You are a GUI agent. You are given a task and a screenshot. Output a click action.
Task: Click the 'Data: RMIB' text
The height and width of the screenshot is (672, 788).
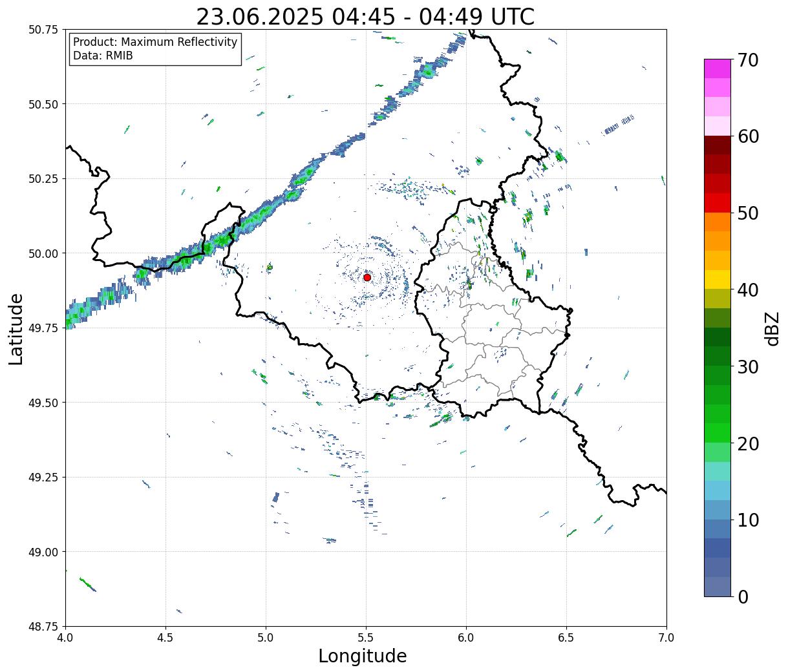pyautogui.click(x=103, y=56)
